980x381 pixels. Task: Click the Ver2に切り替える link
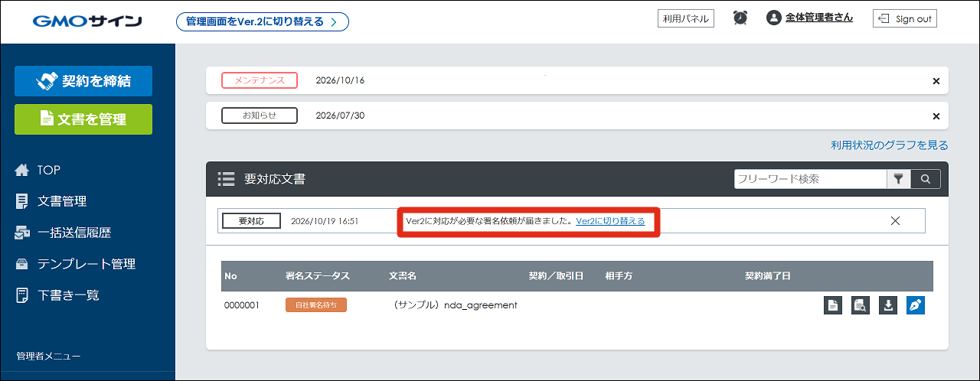pyautogui.click(x=610, y=221)
